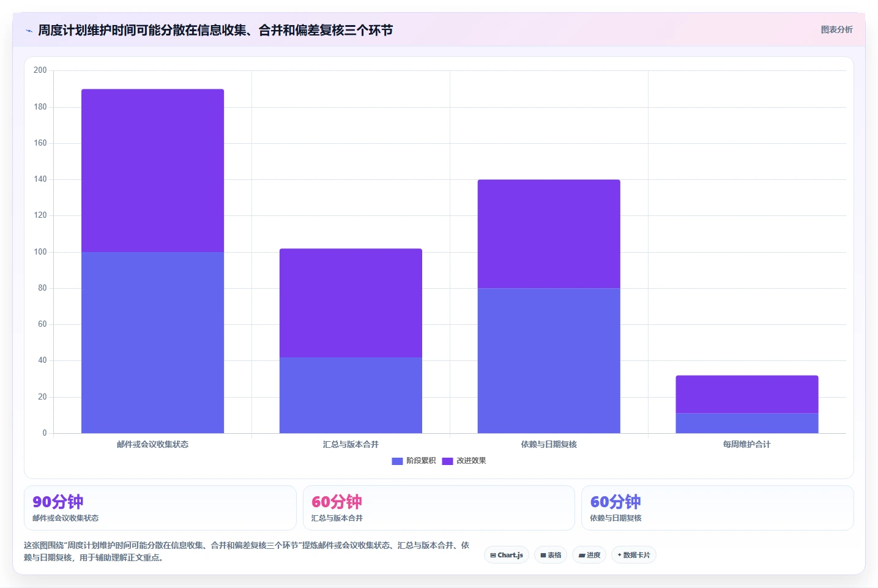This screenshot has width=878, height=588.
Task: Click the 表格 tag
Action: coord(551,555)
